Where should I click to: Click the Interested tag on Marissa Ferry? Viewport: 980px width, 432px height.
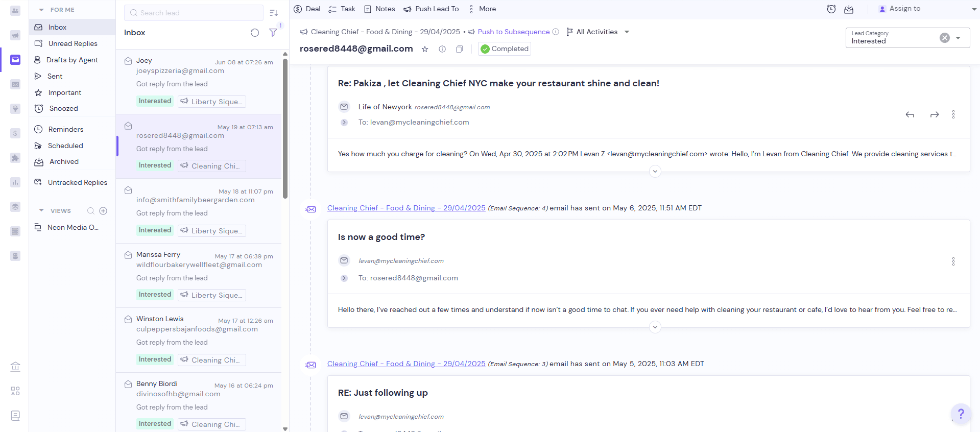tap(155, 295)
